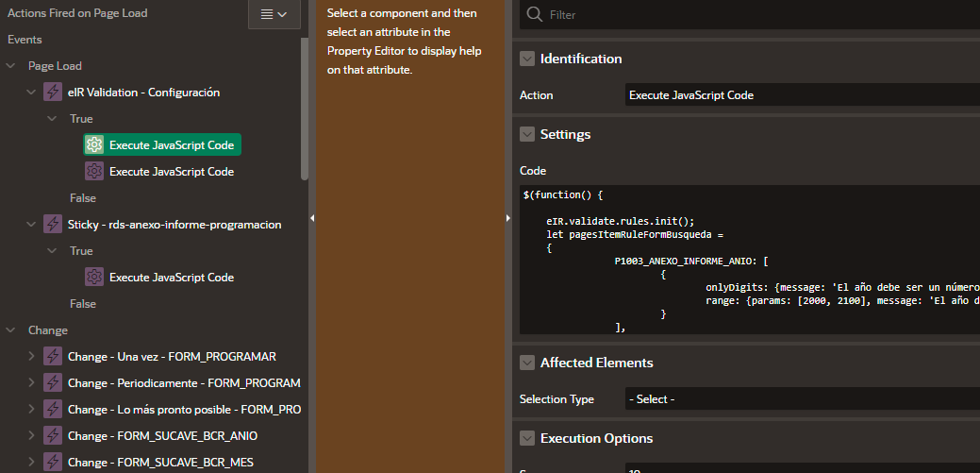The height and width of the screenshot is (473, 980).
Task: Open the tree options menu button
Action: pyautogui.click(x=274, y=14)
